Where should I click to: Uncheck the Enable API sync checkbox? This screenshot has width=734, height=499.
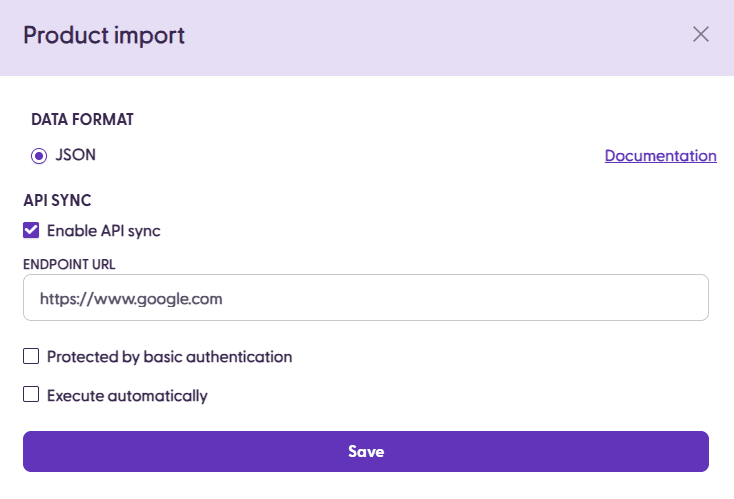coord(31,231)
